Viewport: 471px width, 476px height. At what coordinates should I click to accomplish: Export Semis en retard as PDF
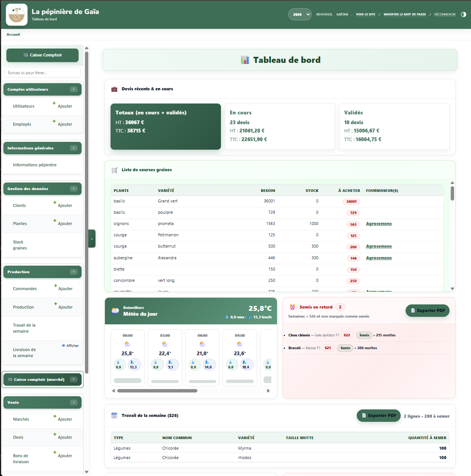point(427,310)
